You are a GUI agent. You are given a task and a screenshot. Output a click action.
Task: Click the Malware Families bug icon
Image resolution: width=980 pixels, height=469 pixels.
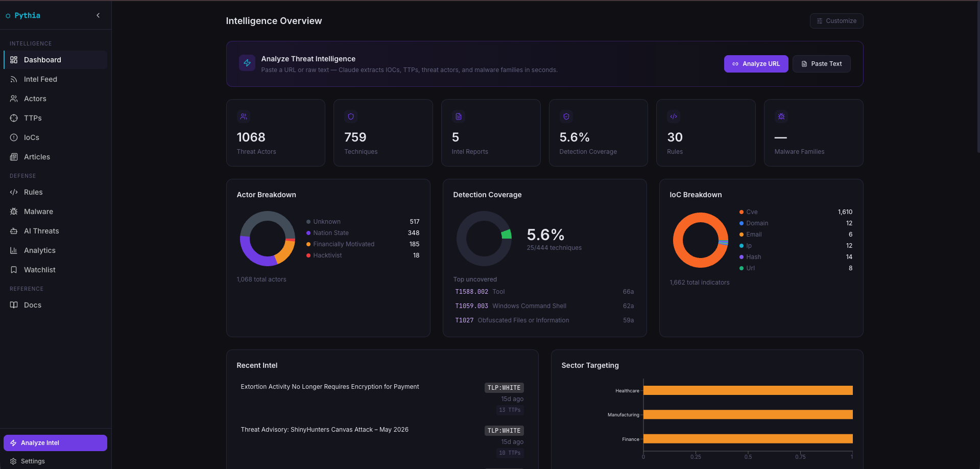[781, 116]
